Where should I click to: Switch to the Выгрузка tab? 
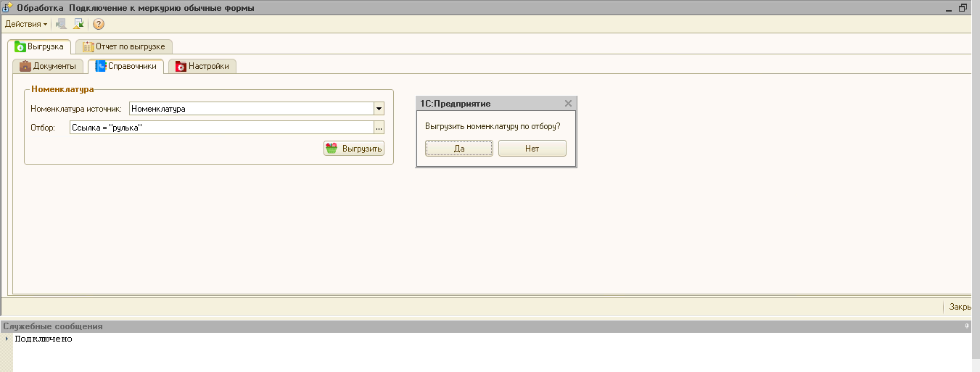click(40, 46)
